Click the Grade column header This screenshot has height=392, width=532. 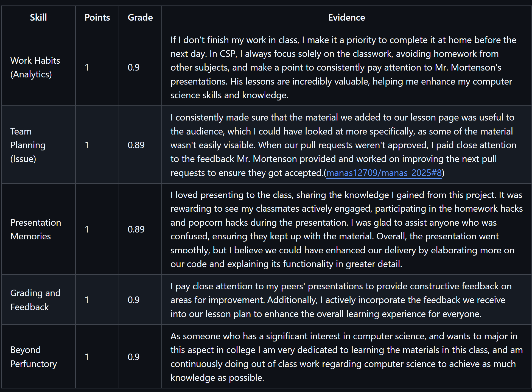point(140,18)
